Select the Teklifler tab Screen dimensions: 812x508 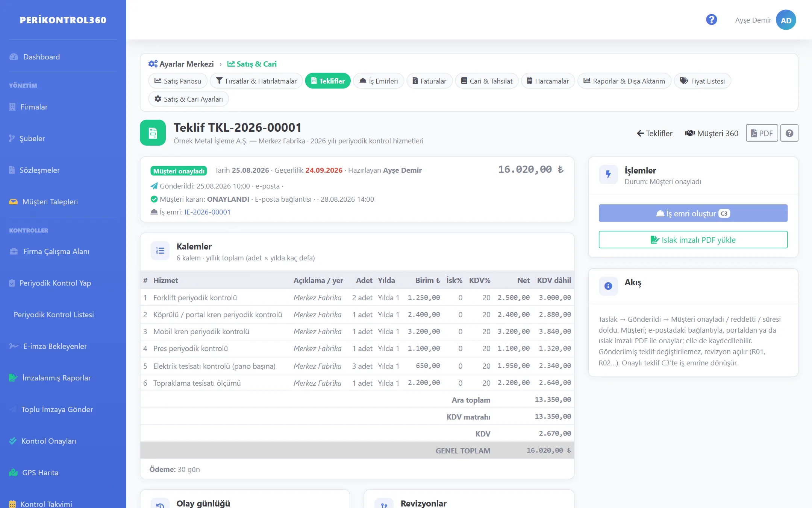(328, 81)
